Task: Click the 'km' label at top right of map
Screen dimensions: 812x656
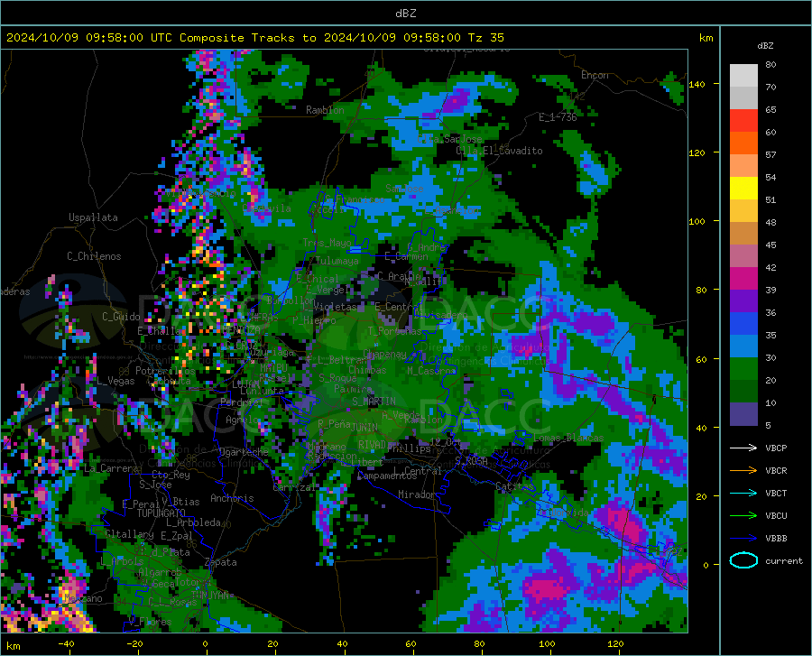Action: coord(706,38)
